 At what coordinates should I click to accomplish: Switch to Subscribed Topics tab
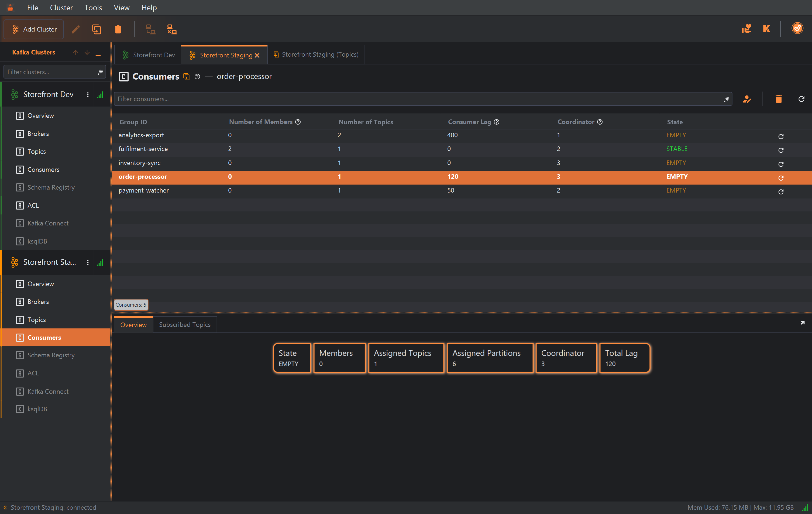pos(184,324)
